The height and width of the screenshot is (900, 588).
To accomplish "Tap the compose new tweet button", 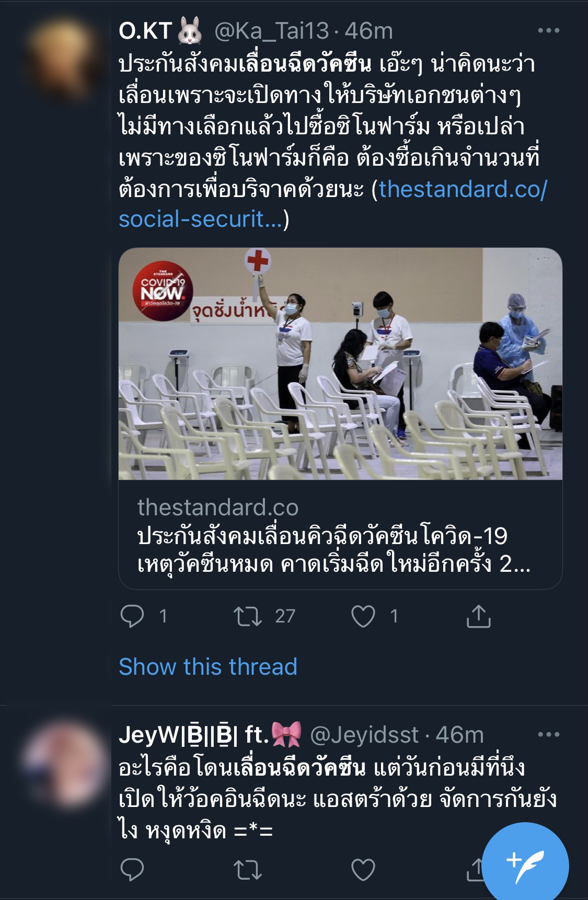I will coord(525,866).
